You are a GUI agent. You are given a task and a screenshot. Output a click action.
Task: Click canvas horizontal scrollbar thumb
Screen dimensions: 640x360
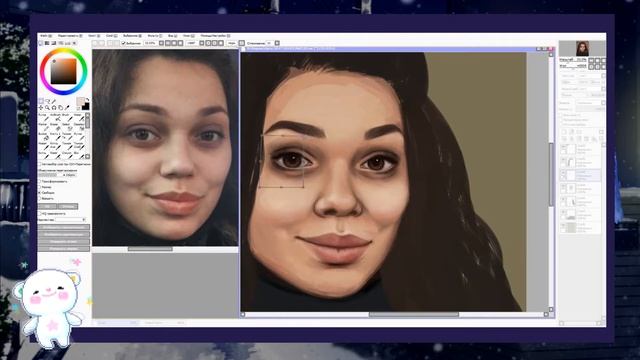click(x=413, y=314)
